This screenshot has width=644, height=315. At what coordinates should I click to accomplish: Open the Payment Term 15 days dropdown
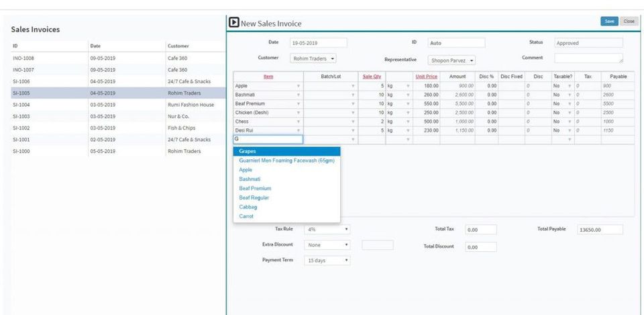[327, 261]
